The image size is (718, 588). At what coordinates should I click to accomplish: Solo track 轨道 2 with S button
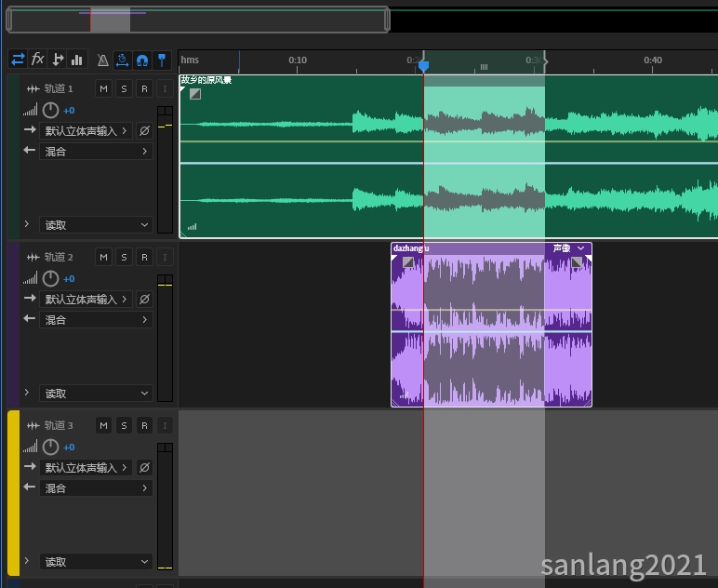[x=124, y=257]
